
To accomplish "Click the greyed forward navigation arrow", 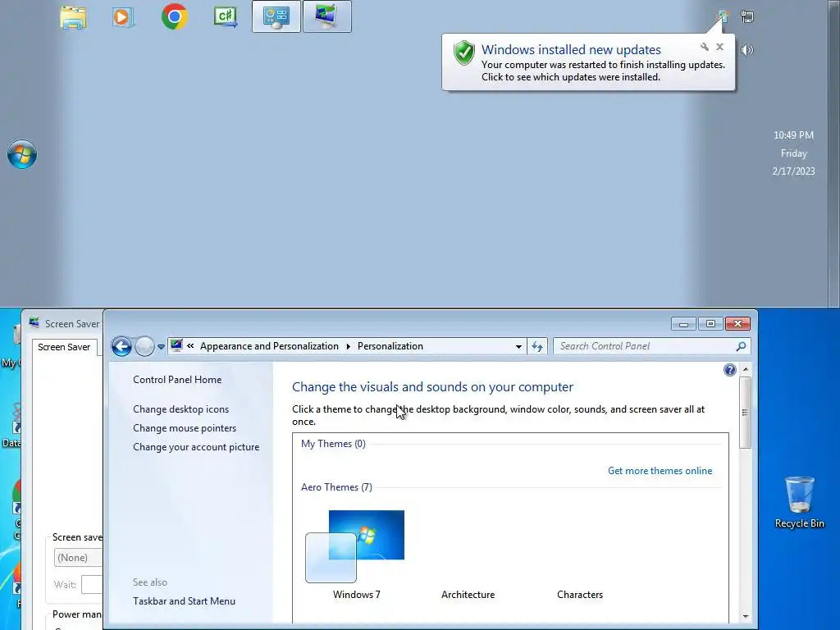I will [x=144, y=347].
